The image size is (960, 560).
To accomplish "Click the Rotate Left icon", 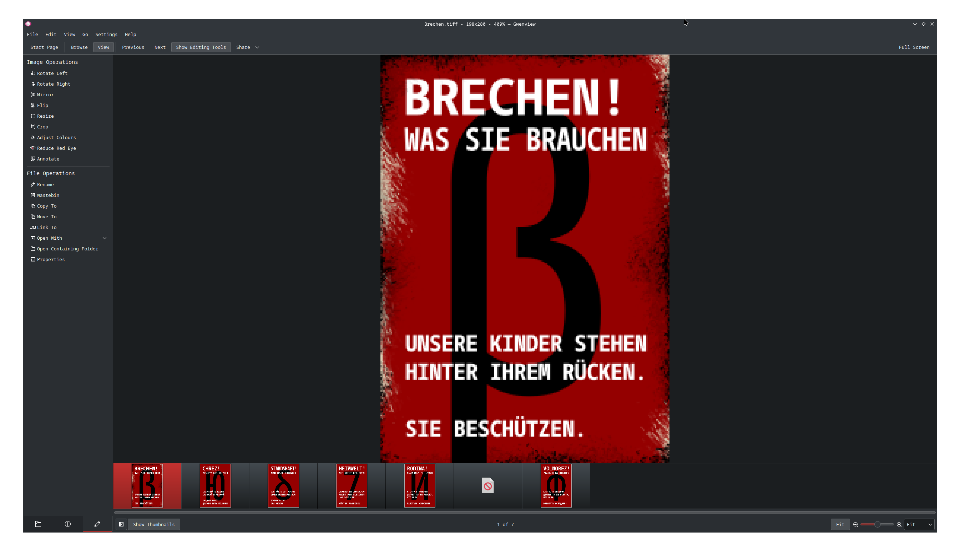I will click(x=33, y=73).
